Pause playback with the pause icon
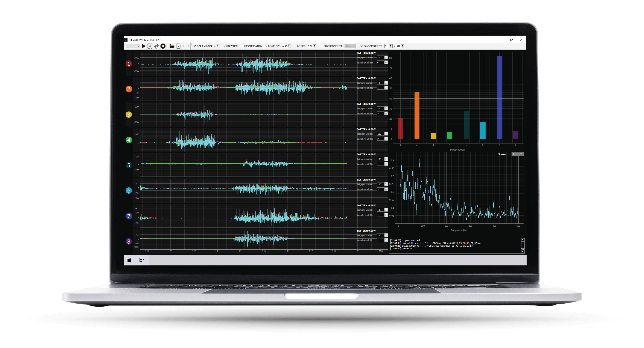This screenshot has height=348, width=644. coord(163,46)
